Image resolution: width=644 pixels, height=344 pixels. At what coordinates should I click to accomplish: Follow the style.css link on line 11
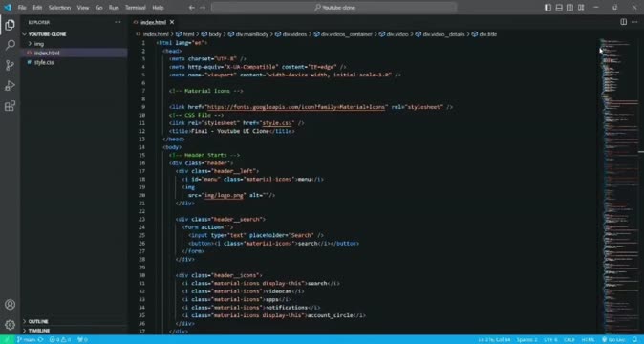tap(277, 123)
